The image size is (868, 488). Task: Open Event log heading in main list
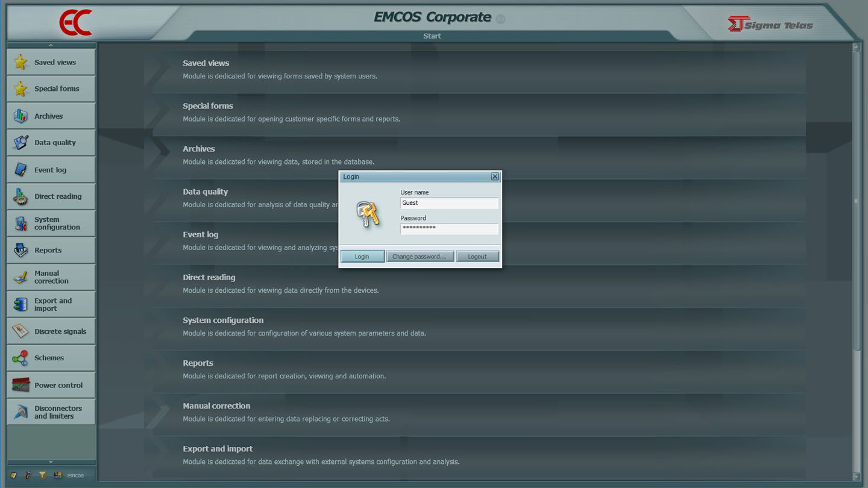[x=201, y=234]
